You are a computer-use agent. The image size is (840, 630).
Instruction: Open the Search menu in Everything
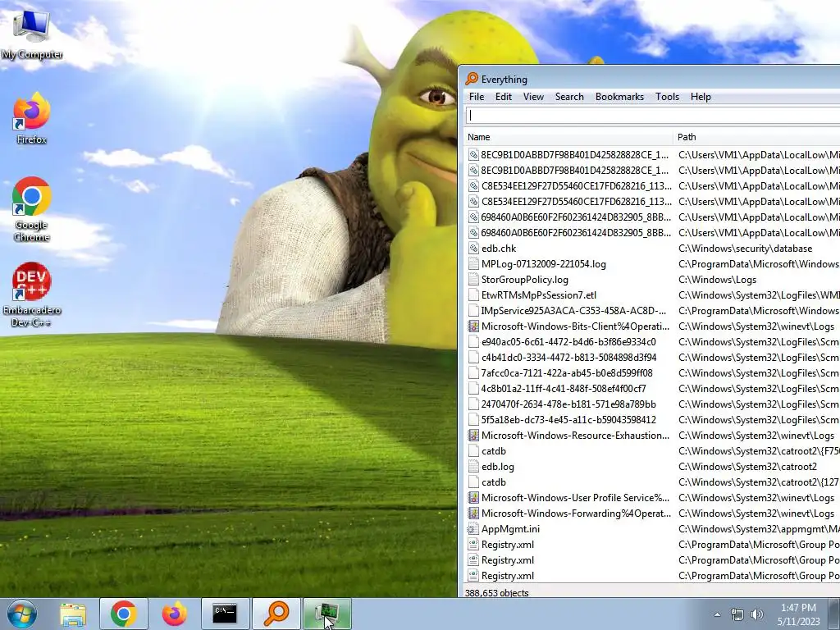coord(569,97)
